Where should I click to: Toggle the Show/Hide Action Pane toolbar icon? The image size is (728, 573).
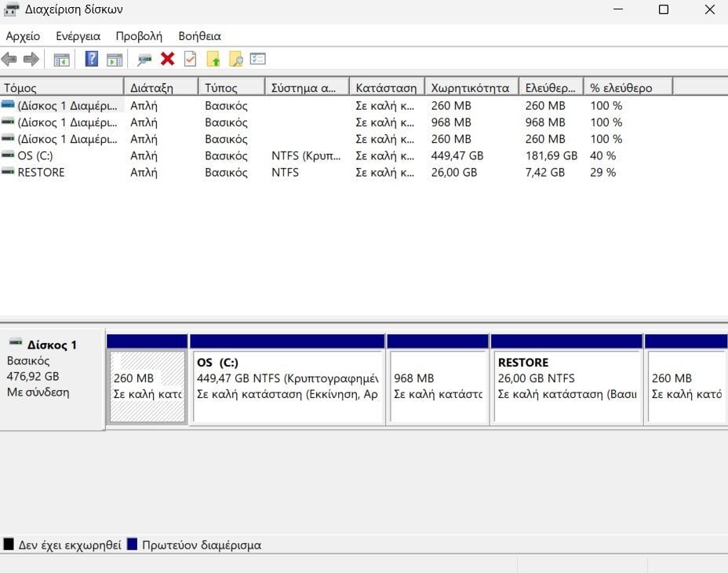(x=115, y=60)
